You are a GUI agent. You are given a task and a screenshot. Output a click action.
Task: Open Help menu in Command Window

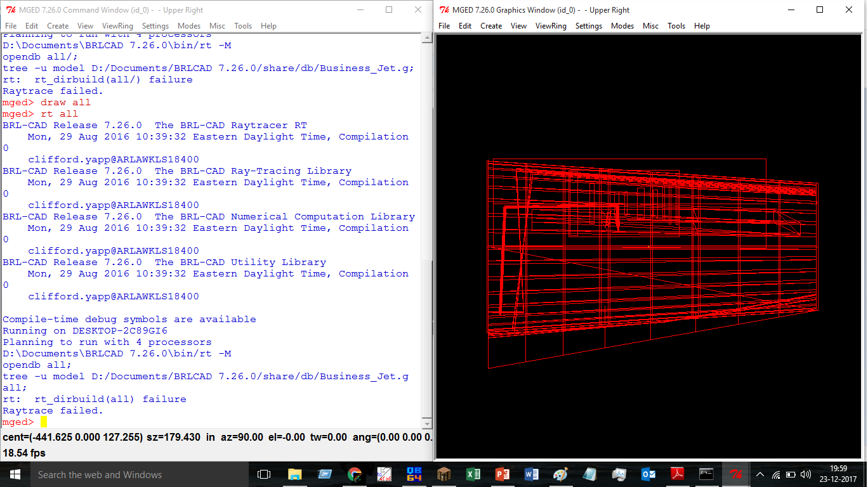point(268,26)
